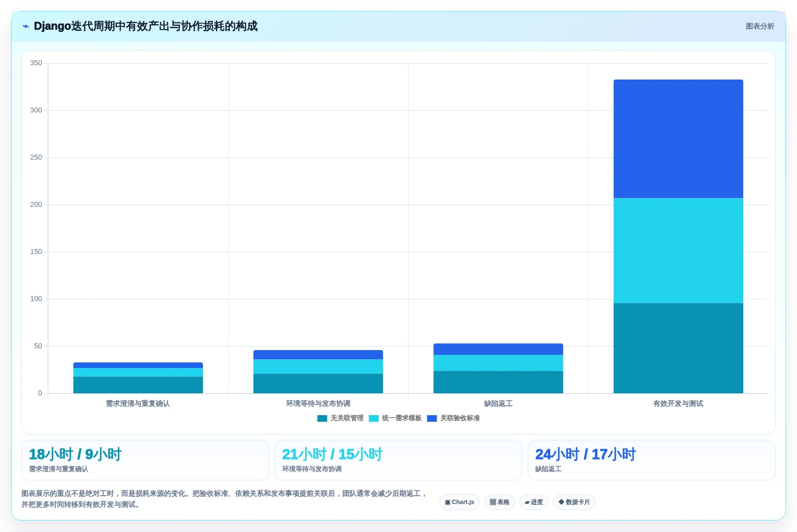Click the 21小时 / 15小时 stat value
Image resolution: width=797 pixels, height=532 pixels.
(x=332, y=455)
